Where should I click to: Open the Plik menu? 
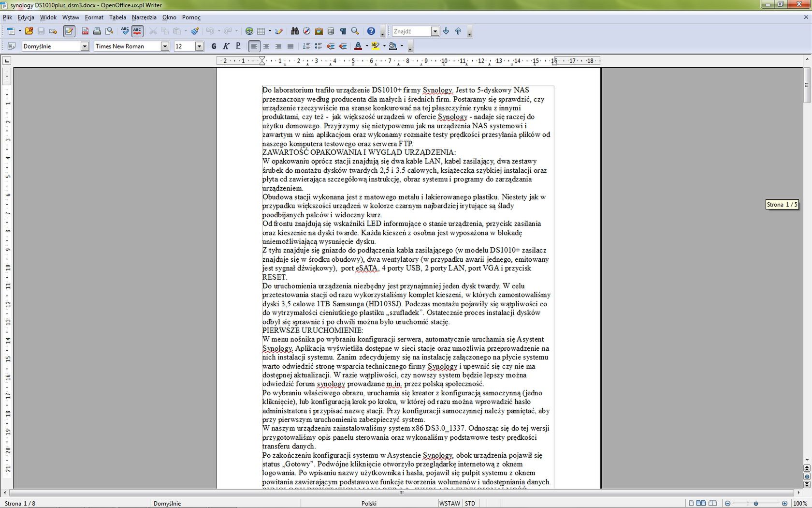tap(7, 17)
